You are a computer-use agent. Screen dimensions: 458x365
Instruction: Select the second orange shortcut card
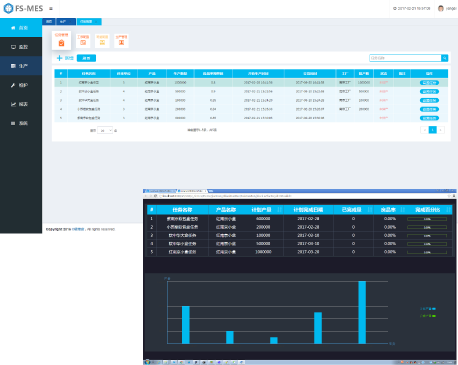tap(83, 41)
